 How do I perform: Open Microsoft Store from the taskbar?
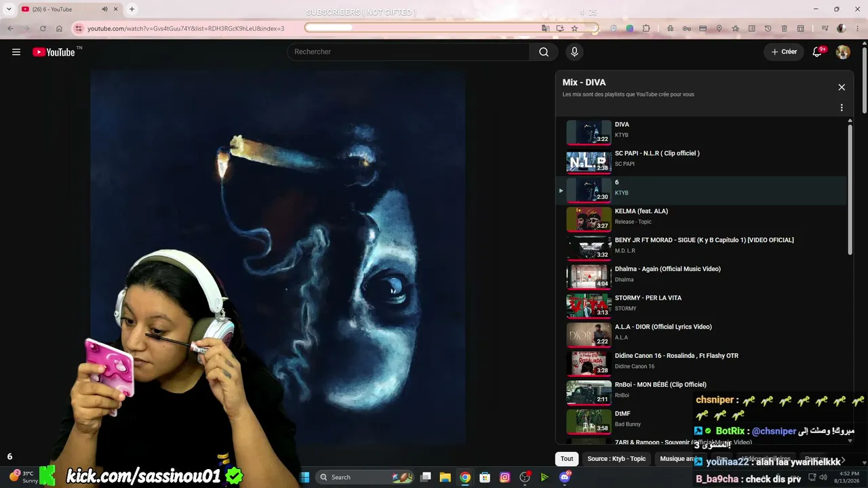click(x=485, y=477)
